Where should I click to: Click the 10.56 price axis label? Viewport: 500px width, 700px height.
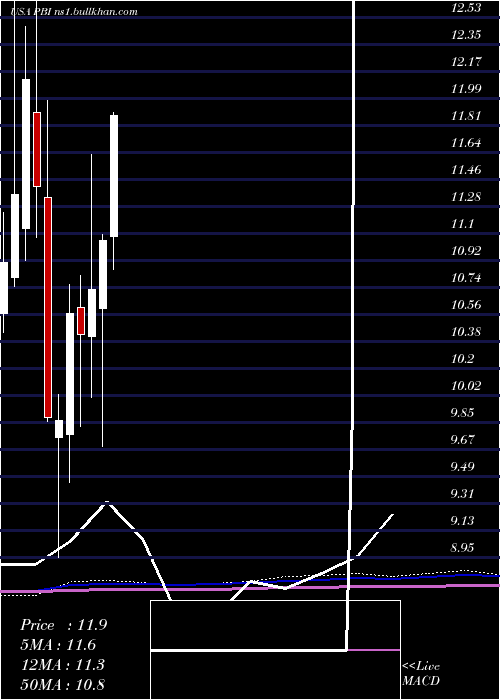[x=466, y=305]
